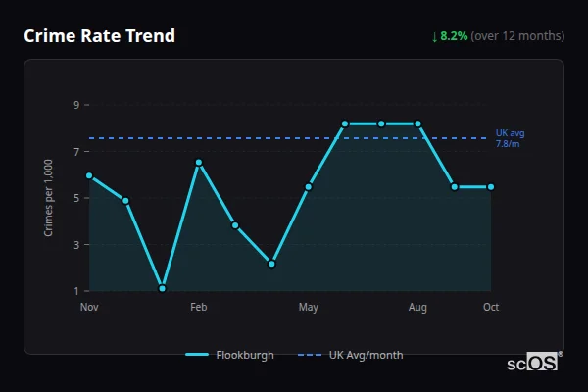
Task: Click the 'Nov' x-axis label
Action: pos(89,307)
